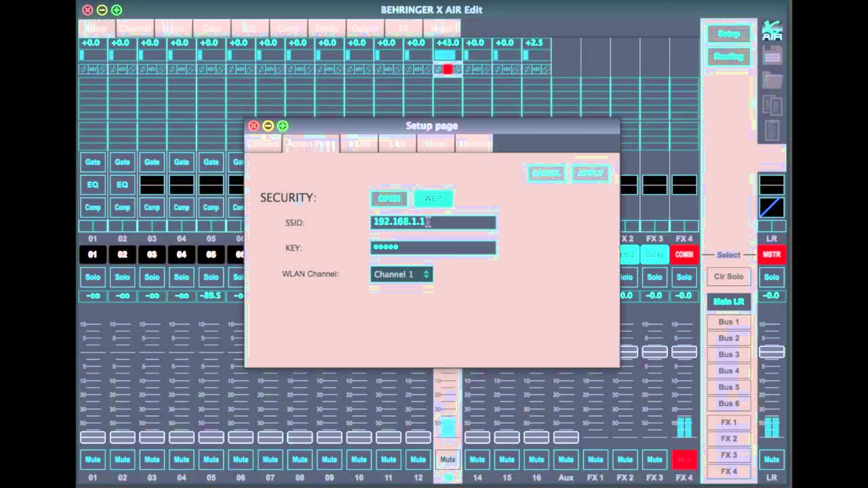Click the red MSTR select button

pyautogui.click(x=772, y=255)
